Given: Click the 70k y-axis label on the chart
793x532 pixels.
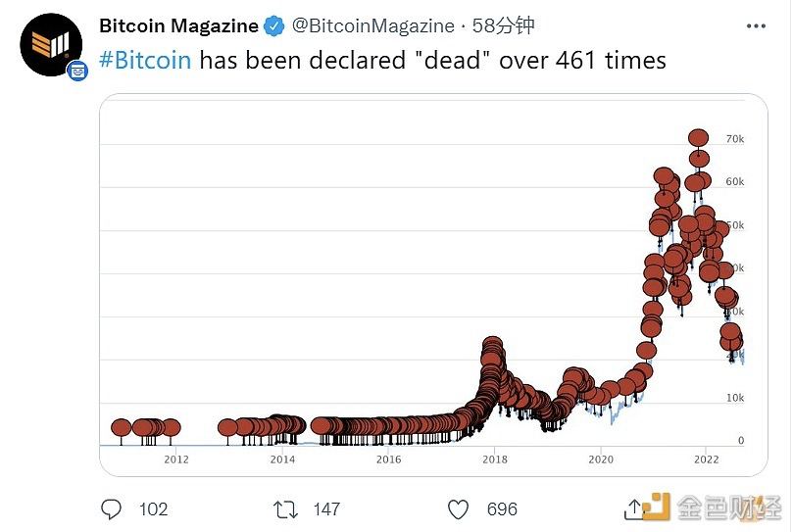Looking at the screenshot, I should [x=734, y=140].
